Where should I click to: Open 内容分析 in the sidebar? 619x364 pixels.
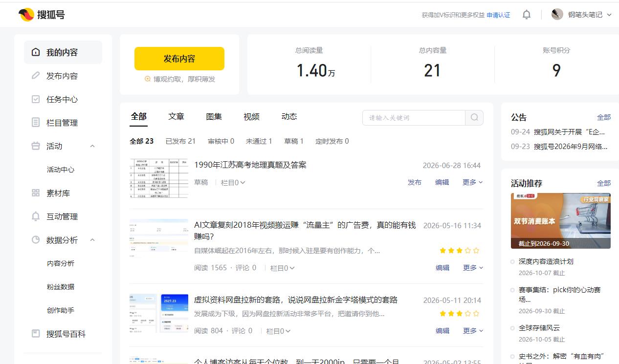coord(61,263)
